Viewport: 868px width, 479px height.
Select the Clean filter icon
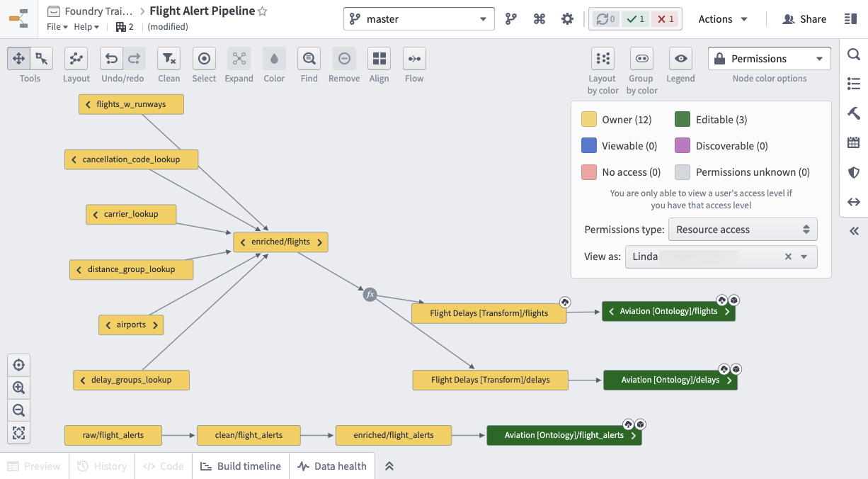tap(169, 59)
